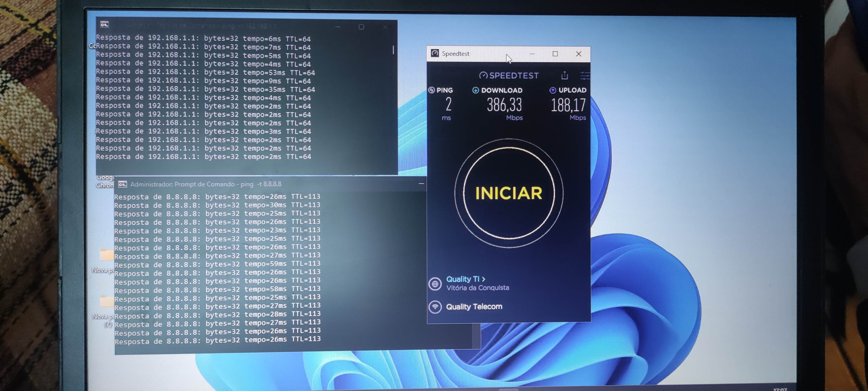868x391 pixels.
Task: Maximize the Speedtest window
Action: pos(555,54)
